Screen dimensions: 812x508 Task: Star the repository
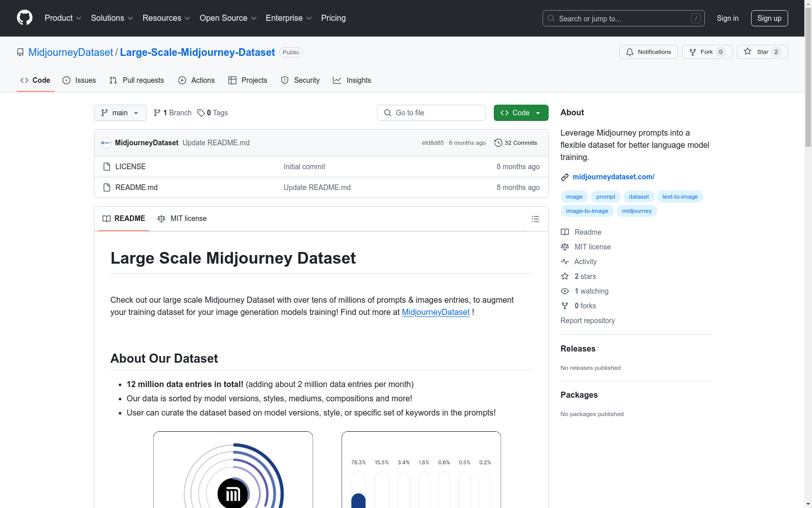click(762, 52)
